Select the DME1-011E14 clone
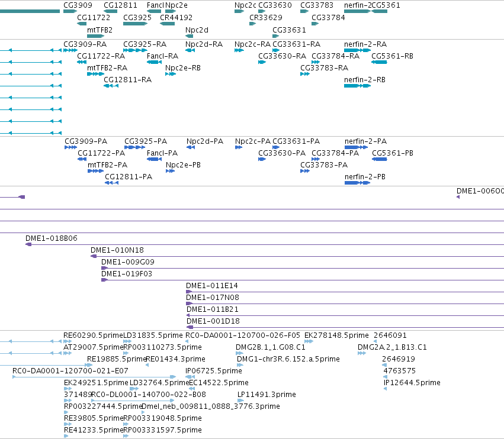This screenshot has height=439, width=504. (x=345, y=292)
